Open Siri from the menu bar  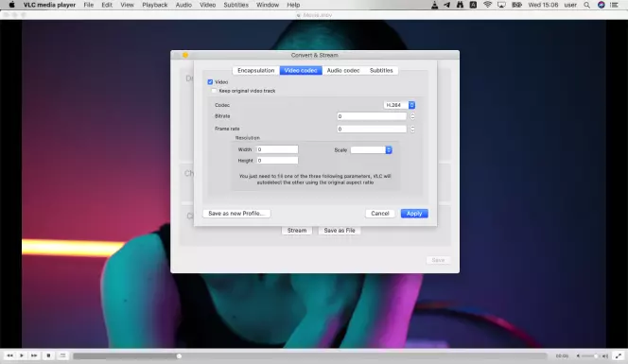[x=602, y=5]
